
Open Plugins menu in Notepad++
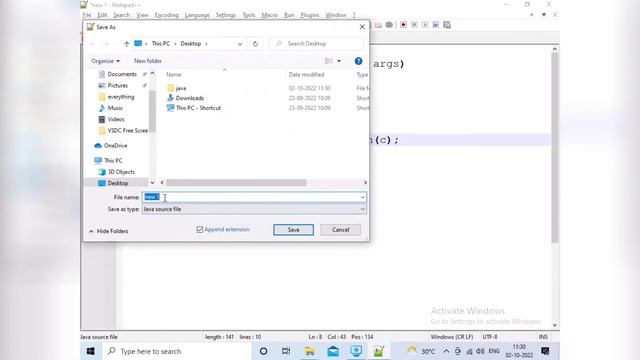[310, 15]
